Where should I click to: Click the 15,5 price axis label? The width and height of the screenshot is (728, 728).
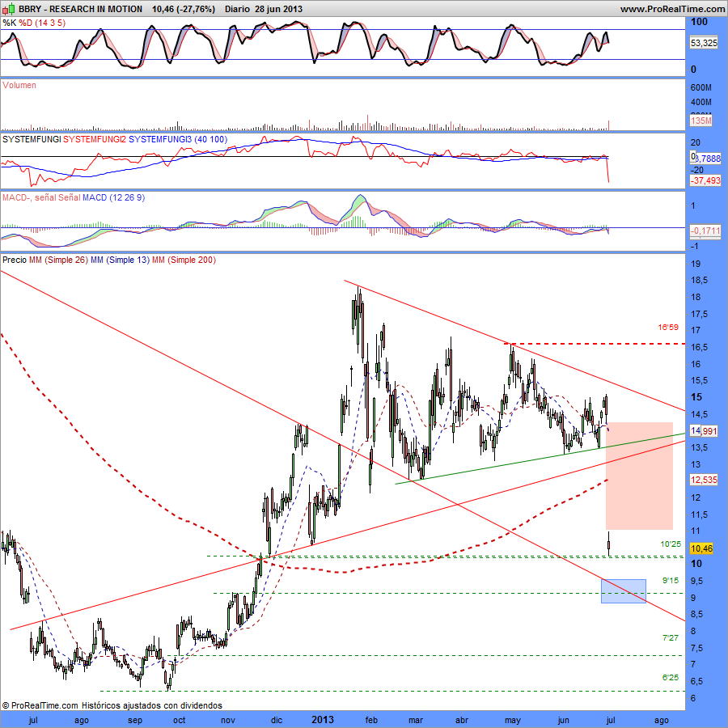pyautogui.click(x=699, y=381)
